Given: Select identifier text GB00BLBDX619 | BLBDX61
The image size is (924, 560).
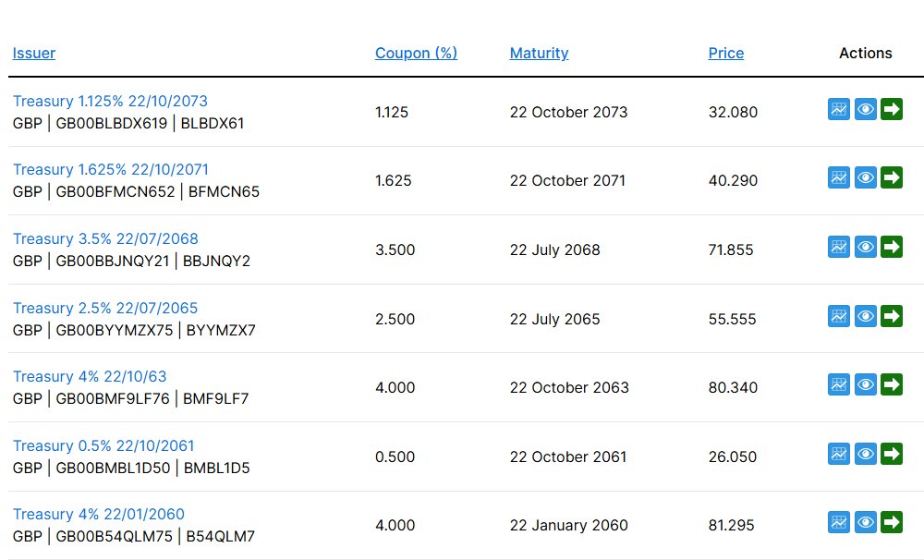Looking at the screenshot, I should [x=150, y=123].
